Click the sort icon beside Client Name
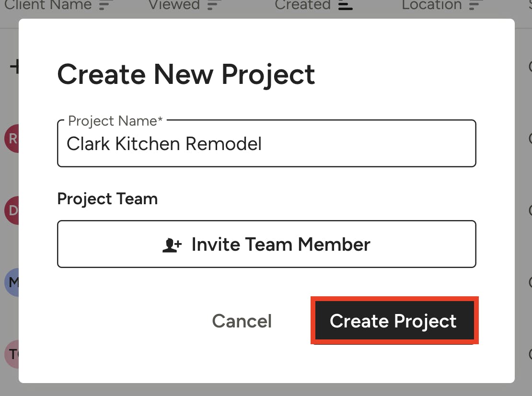532x396 pixels. click(106, 5)
